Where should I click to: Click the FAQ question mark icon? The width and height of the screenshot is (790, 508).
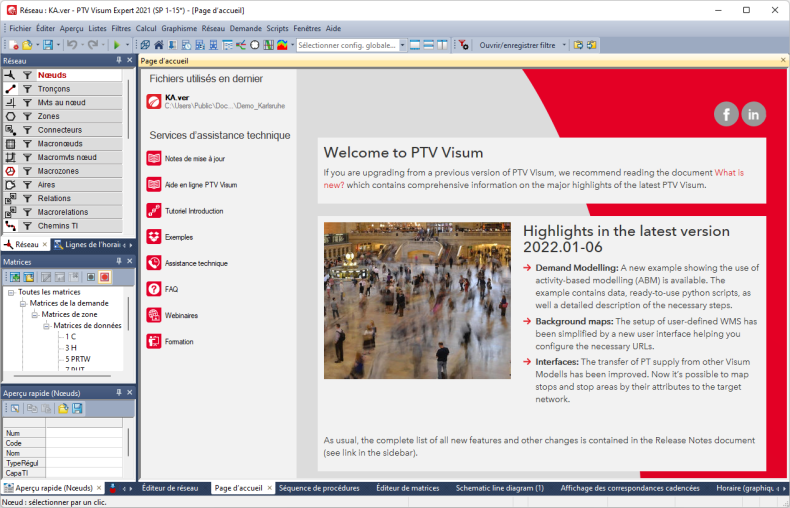pos(154,289)
